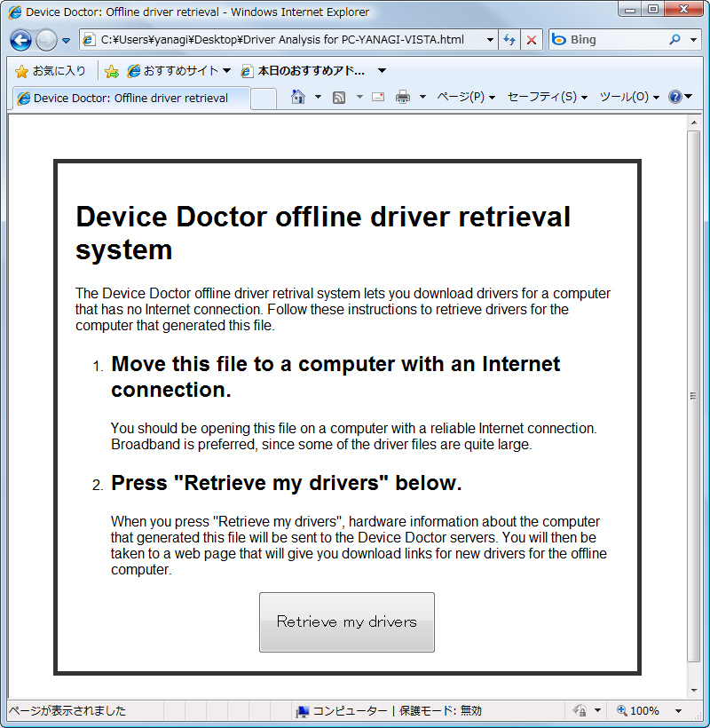Open a new blank tab

tap(264, 99)
